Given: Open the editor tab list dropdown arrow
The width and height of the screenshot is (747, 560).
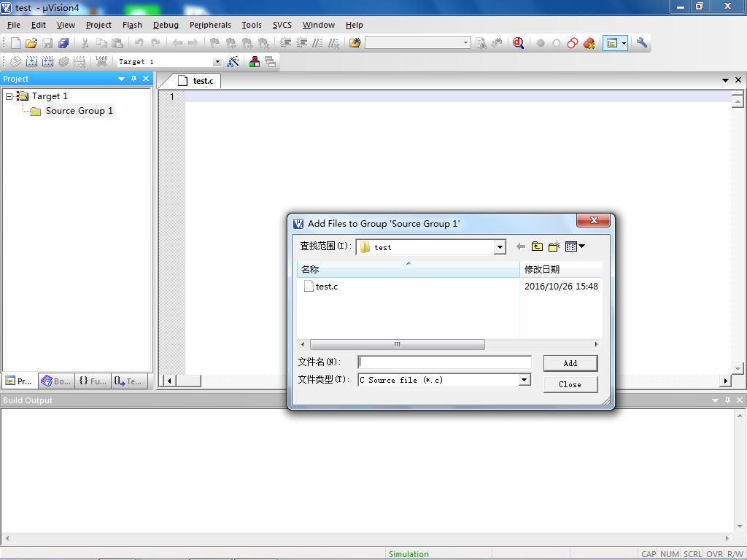Looking at the screenshot, I should coord(725,80).
